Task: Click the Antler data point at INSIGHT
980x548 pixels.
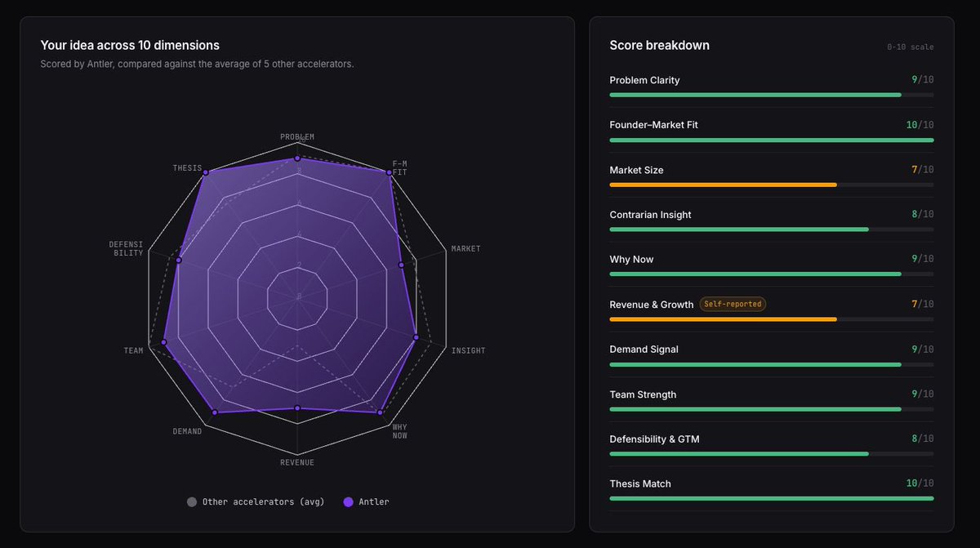Action: 416,337
